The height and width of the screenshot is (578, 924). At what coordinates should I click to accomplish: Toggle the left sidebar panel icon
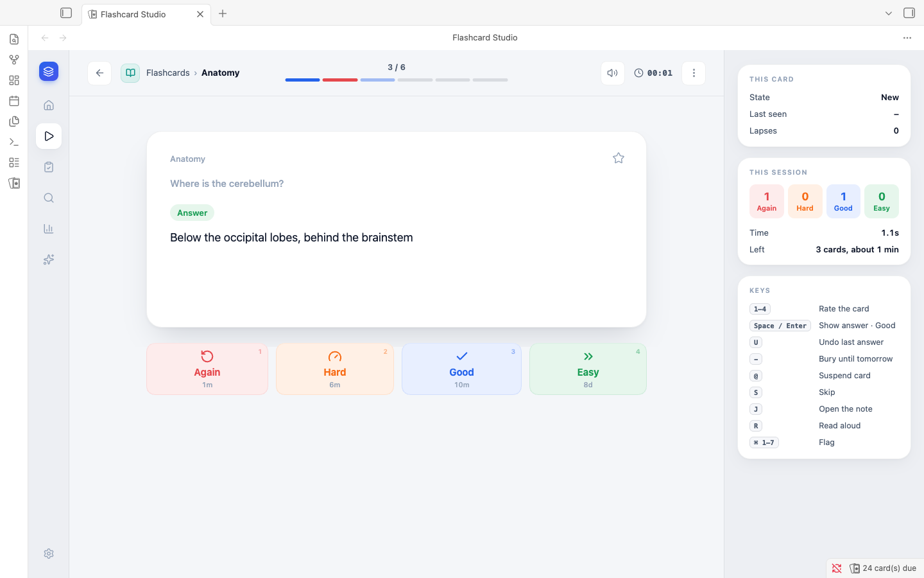tap(66, 13)
